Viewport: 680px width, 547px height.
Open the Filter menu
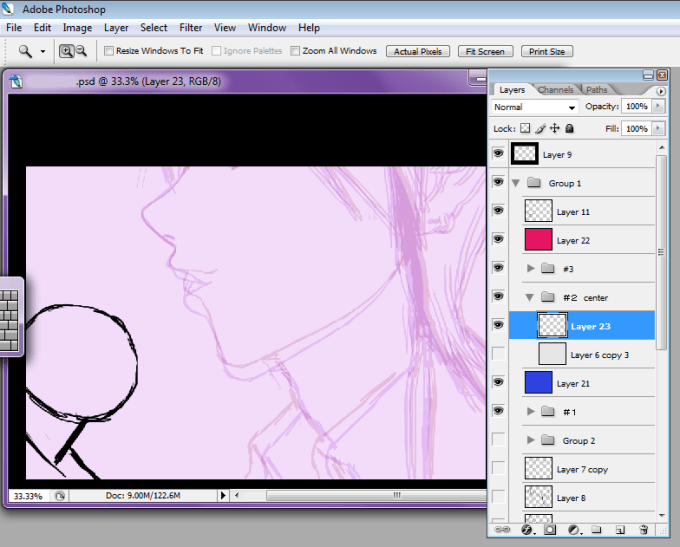pyautogui.click(x=190, y=28)
